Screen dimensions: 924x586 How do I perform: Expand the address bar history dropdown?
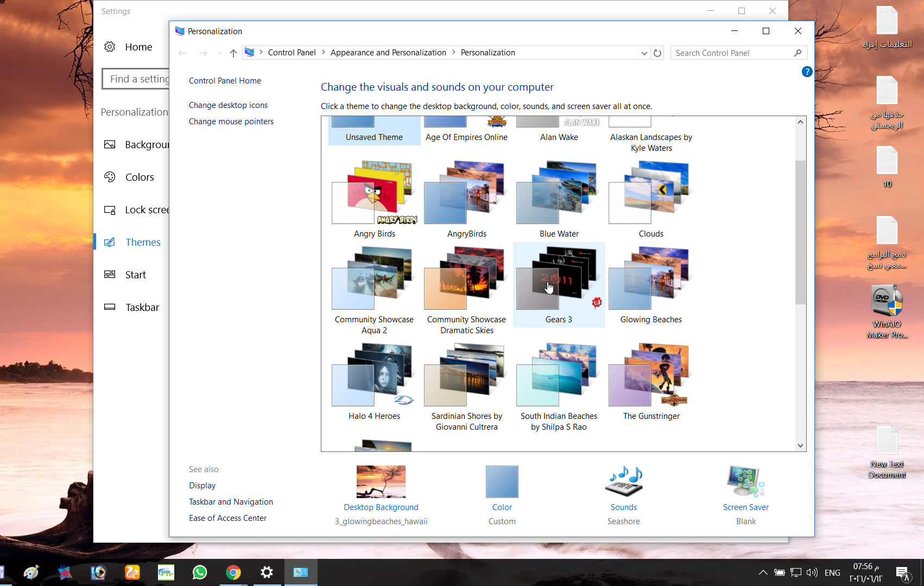coord(644,53)
